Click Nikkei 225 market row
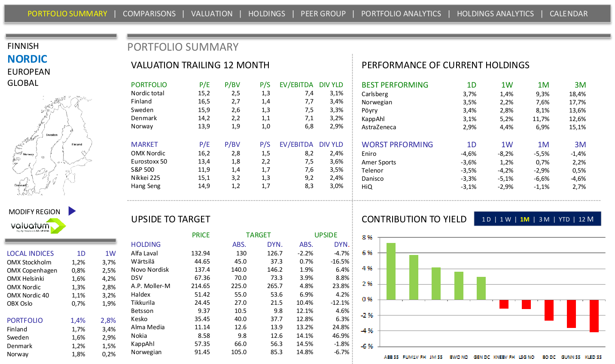The width and height of the screenshot is (615, 364). (237, 178)
